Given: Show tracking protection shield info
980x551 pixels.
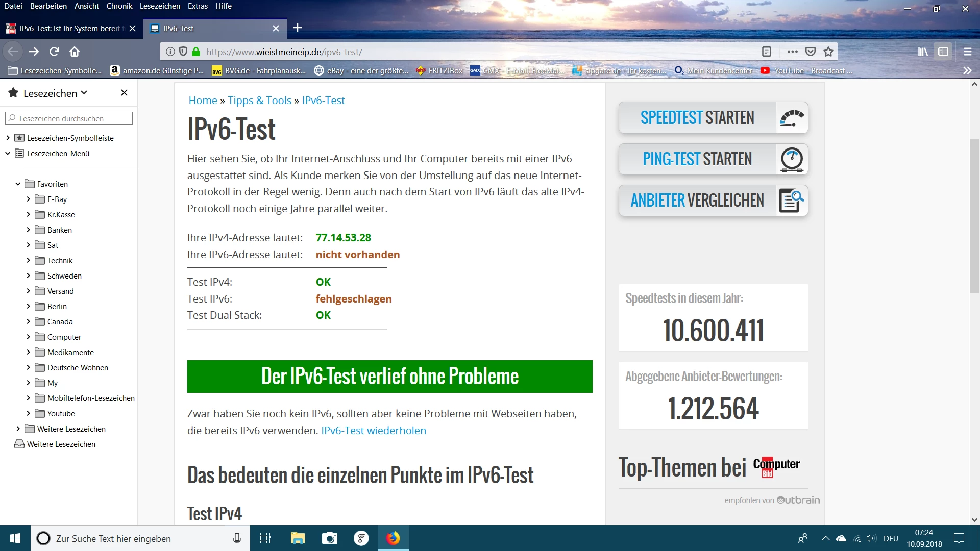Looking at the screenshot, I should tap(183, 52).
